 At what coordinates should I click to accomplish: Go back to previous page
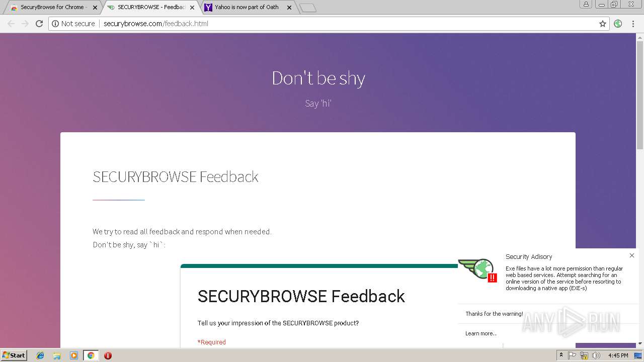tap(11, 24)
